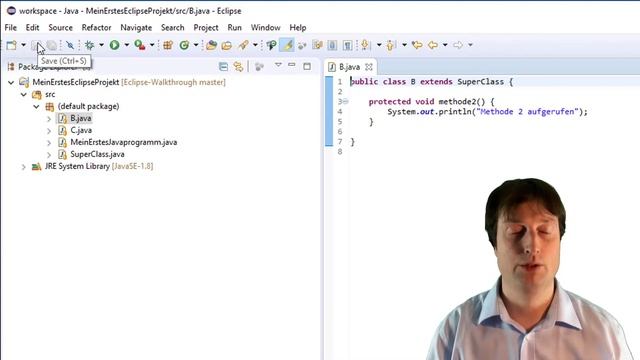The height and width of the screenshot is (360, 640).
Task: Open the Source menu
Action: point(60,27)
